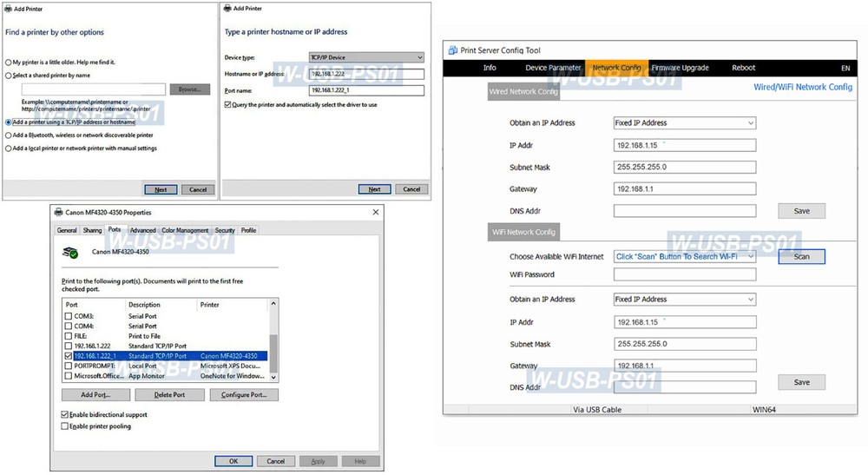
Task: Click Add Port... button
Action: point(95,395)
